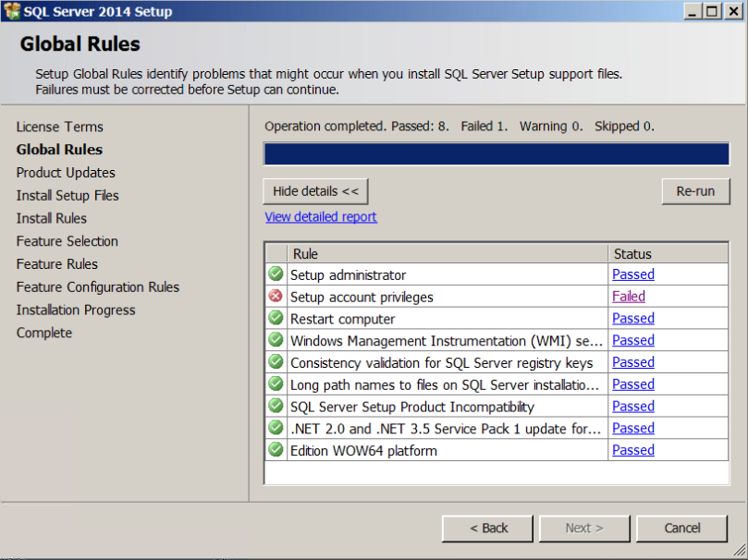Cancel the SQL Server setup
The image size is (748, 560).
682,528
